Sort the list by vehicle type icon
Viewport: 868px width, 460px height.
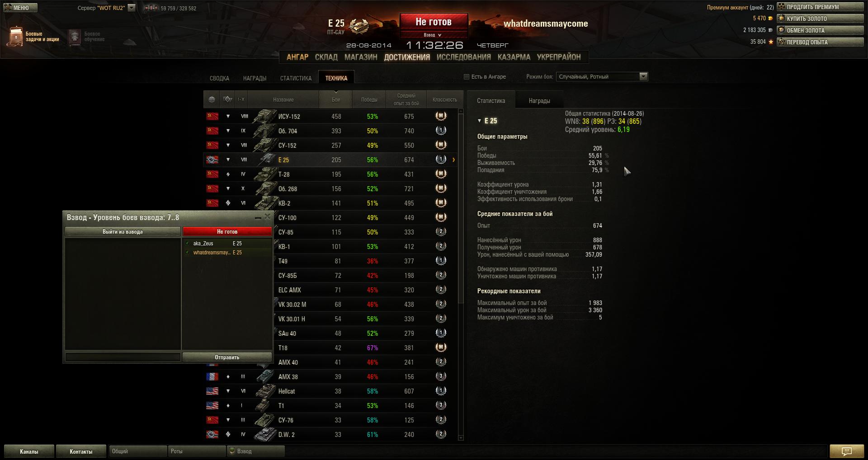click(227, 99)
